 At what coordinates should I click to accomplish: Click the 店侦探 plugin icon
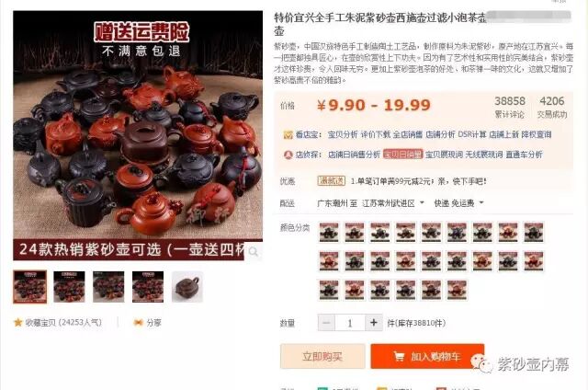pos(288,155)
